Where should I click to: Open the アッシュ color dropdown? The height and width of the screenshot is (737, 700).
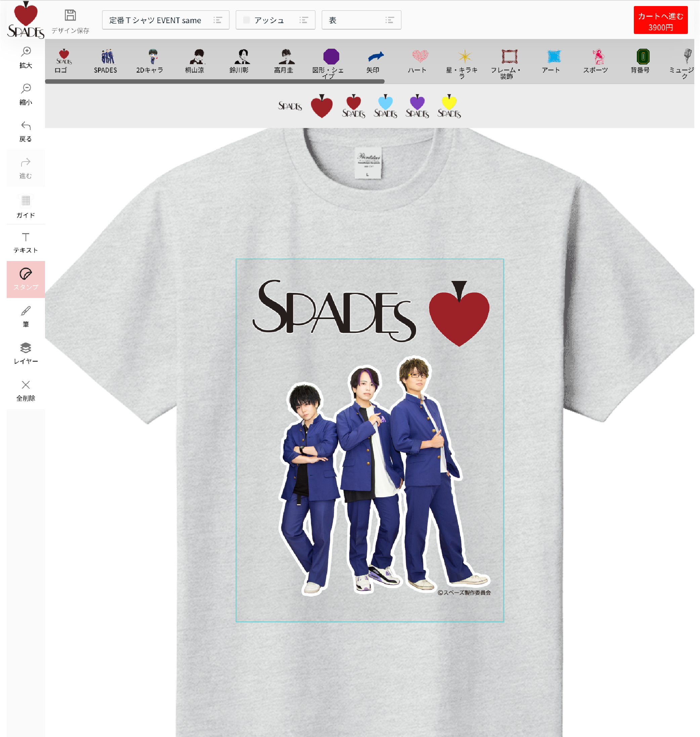[275, 20]
